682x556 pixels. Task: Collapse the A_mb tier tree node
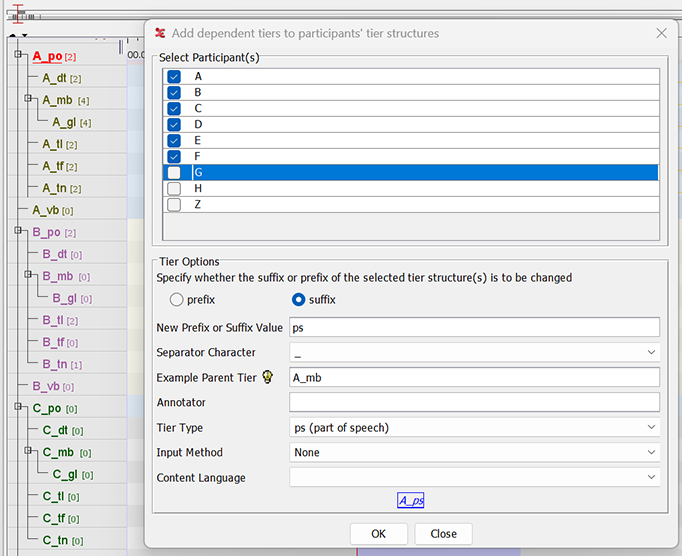[x=29, y=100]
